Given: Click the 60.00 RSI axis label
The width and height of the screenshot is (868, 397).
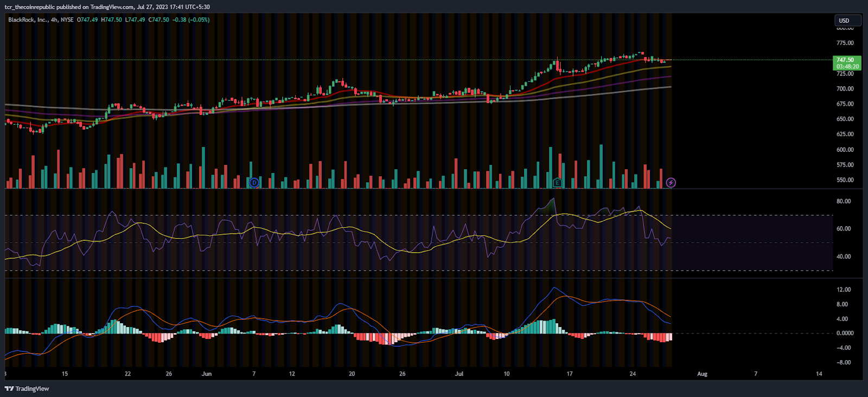Looking at the screenshot, I should [844, 229].
